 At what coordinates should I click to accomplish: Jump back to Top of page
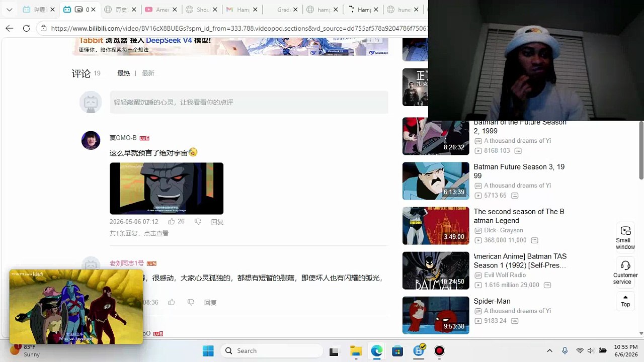tap(625, 301)
